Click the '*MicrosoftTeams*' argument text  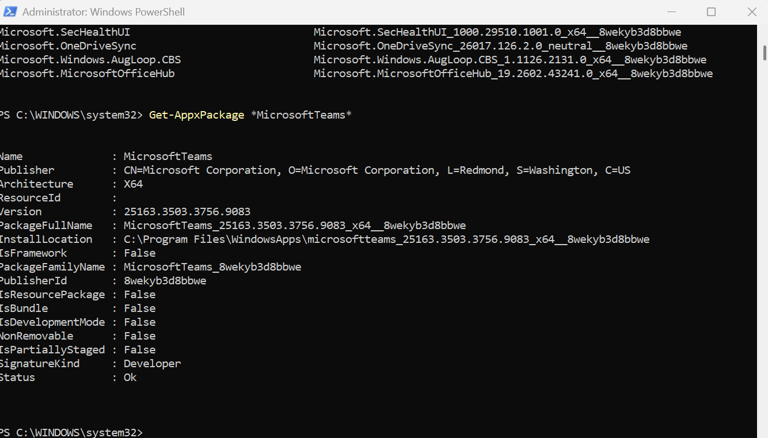(301, 115)
